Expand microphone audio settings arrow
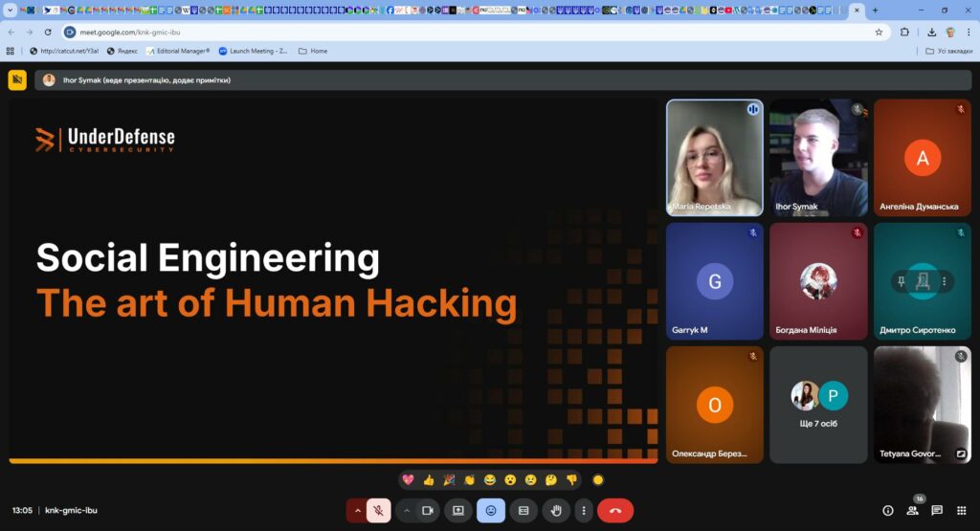The height and width of the screenshot is (531, 980). click(x=358, y=511)
